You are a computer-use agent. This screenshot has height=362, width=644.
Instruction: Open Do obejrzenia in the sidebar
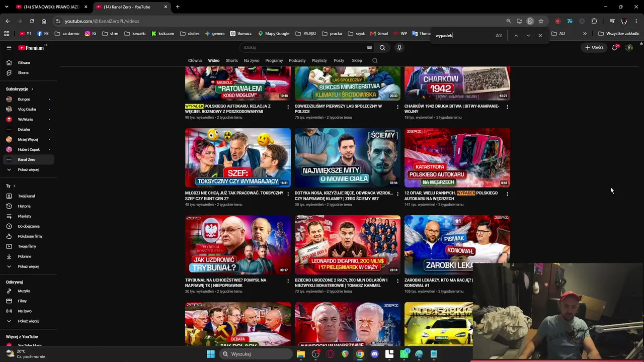point(28,226)
